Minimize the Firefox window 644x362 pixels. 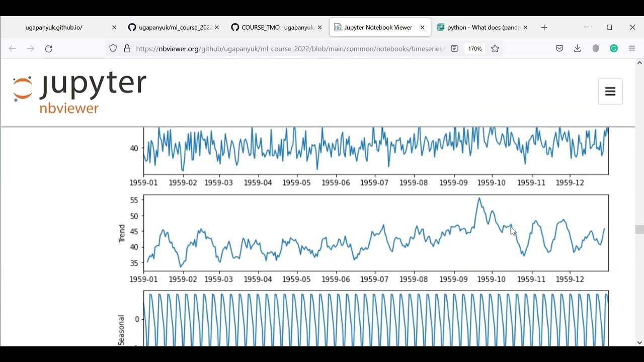click(587, 27)
